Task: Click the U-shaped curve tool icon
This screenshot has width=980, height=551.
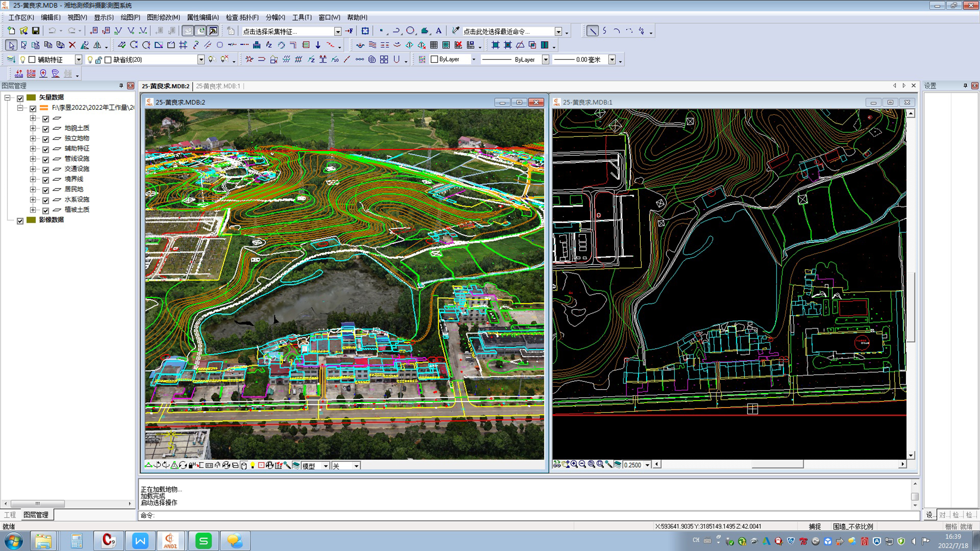Action: (x=396, y=59)
